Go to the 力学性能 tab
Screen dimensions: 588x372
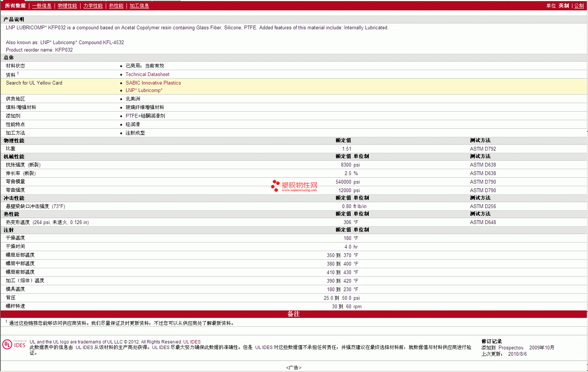point(93,6)
